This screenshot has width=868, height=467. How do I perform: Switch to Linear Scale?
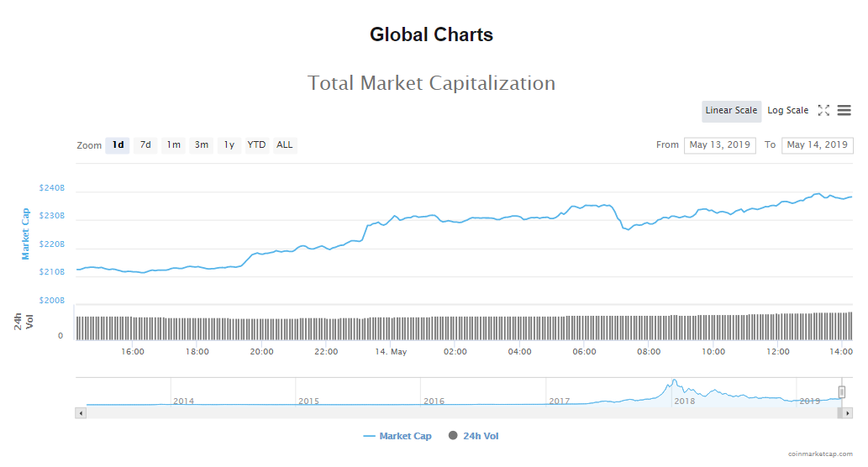click(731, 111)
